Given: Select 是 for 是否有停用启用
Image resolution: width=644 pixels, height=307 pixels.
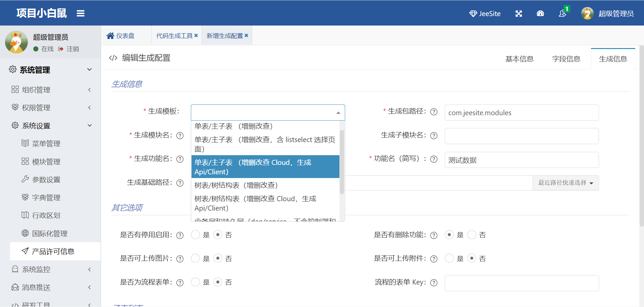Looking at the screenshot, I should 195,234.
